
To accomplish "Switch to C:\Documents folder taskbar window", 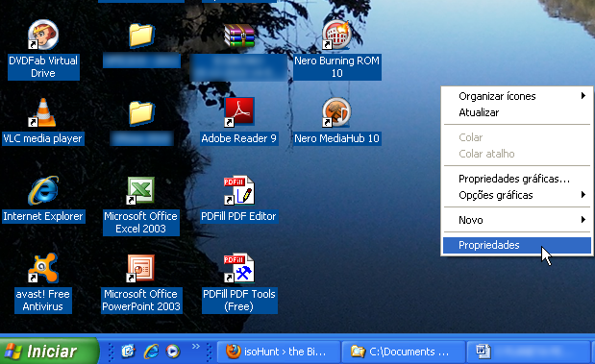I will click(404, 352).
